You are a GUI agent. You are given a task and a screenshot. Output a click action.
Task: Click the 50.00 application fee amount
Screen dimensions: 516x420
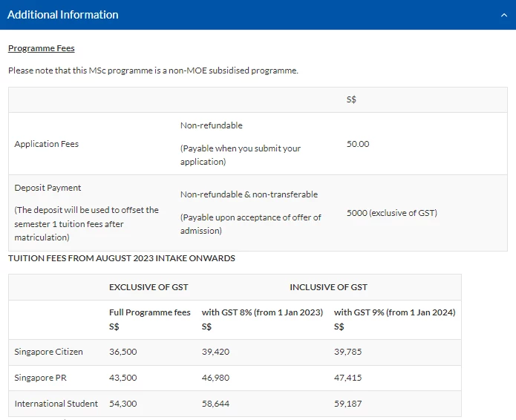pyautogui.click(x=358, y=144)
